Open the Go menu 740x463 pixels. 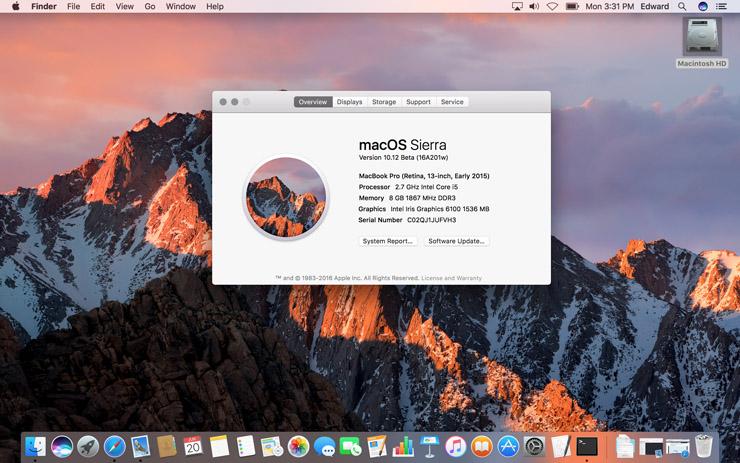tap(149, 6)
